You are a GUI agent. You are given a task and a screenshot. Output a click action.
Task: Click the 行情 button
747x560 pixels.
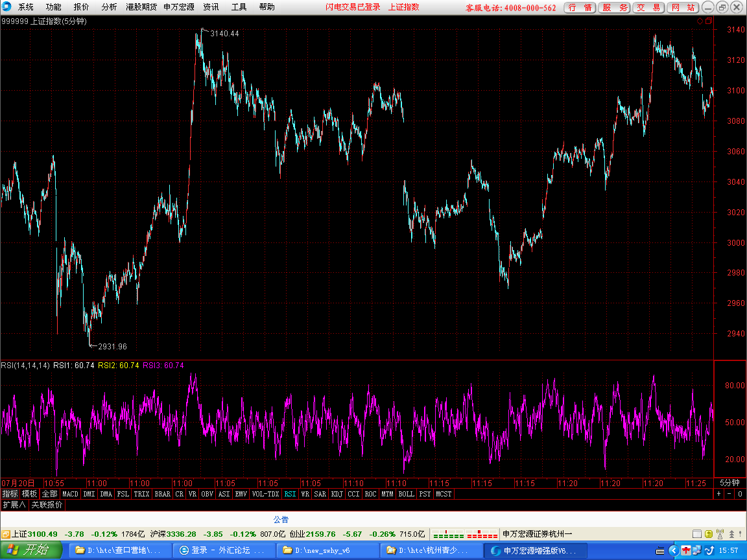pos(580,8)
